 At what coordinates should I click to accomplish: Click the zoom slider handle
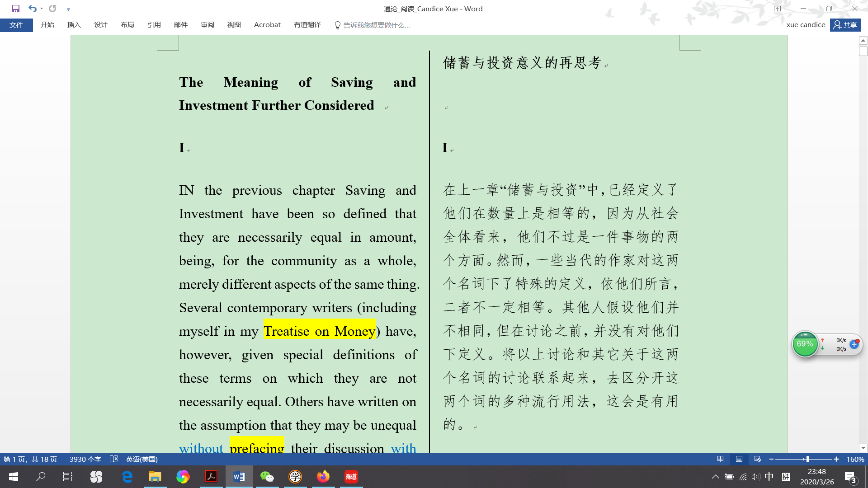tap(807, 459)
